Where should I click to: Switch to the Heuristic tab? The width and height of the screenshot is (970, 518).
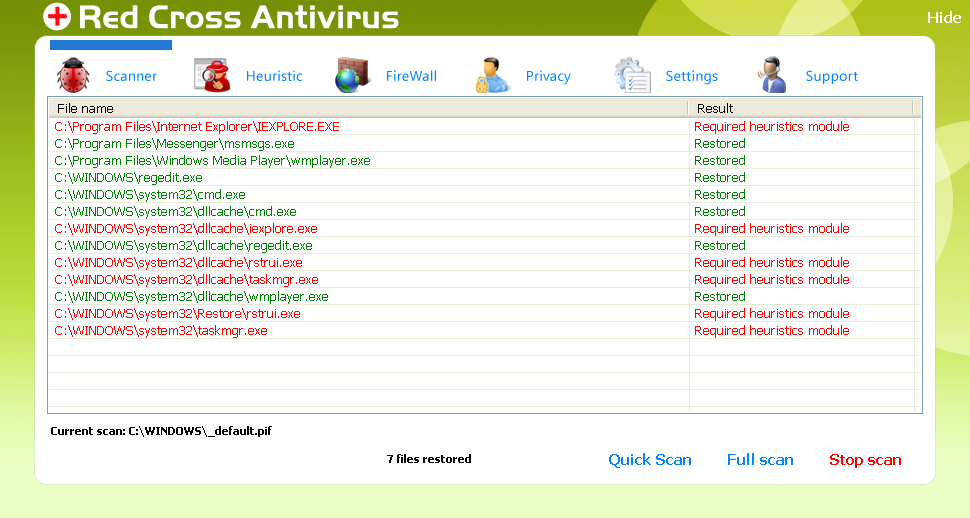pyautogui.click(x=274, y=76)
